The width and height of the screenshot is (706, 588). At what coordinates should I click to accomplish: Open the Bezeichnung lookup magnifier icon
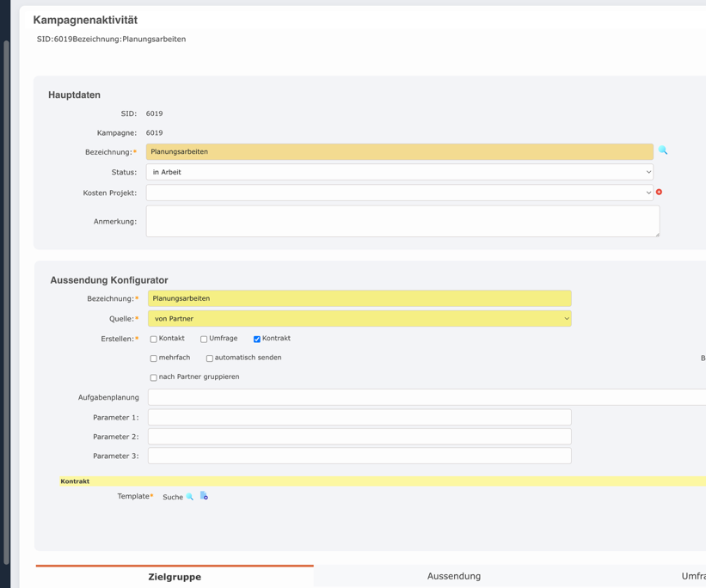[662, 151]
